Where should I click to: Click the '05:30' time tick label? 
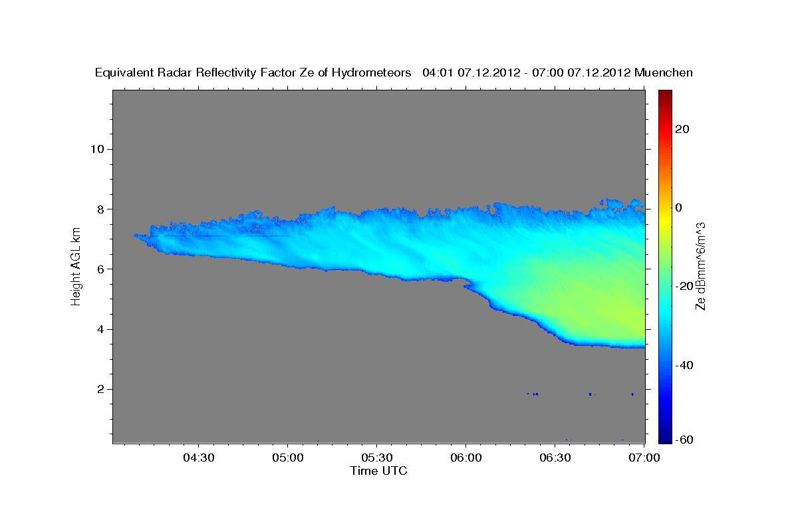click(x=376, y=458)
